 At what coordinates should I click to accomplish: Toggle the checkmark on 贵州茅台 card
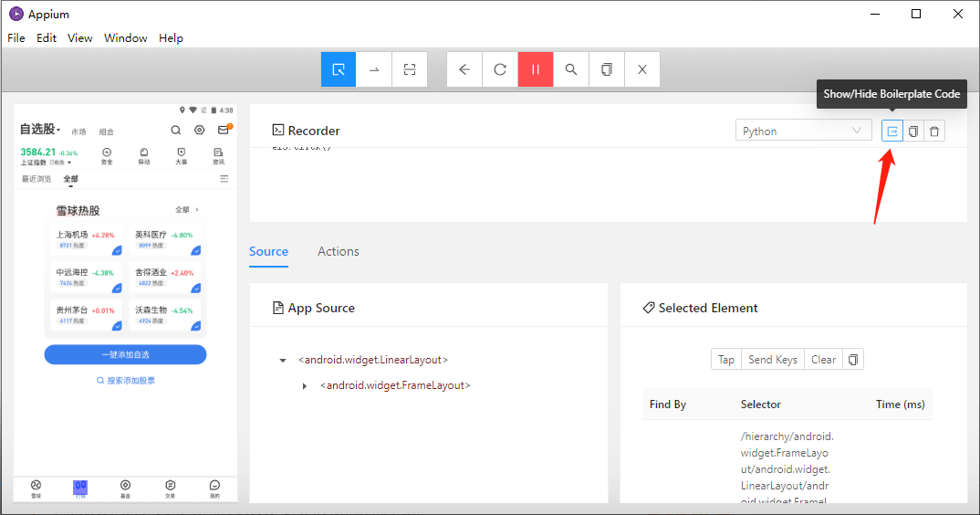coord(117,326)
